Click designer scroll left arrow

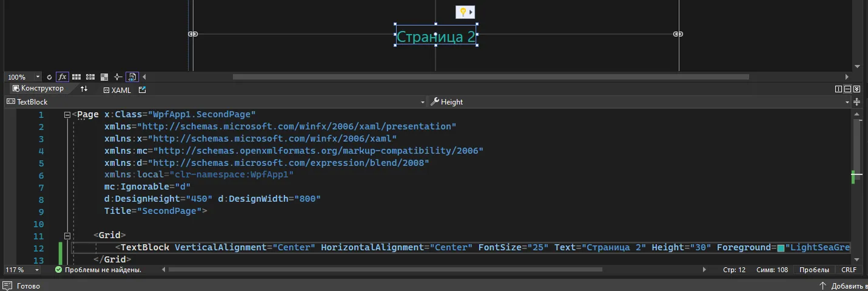pyautogui.click(x=144, y=77)
